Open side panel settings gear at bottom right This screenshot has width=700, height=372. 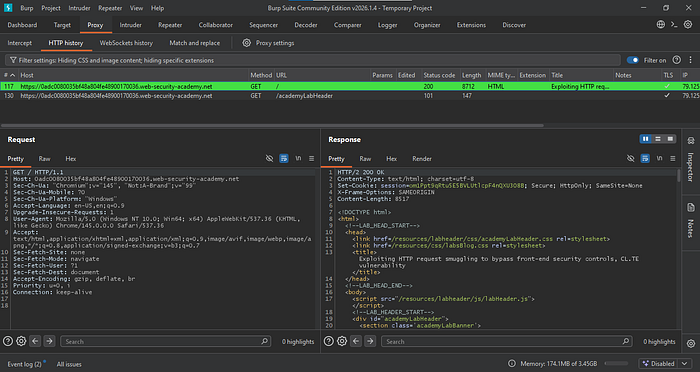[x=691, y=343]
